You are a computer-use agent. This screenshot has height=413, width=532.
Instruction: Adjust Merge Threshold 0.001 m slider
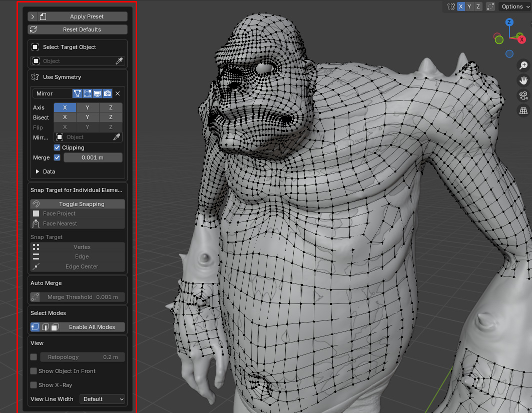coord(83,297)
